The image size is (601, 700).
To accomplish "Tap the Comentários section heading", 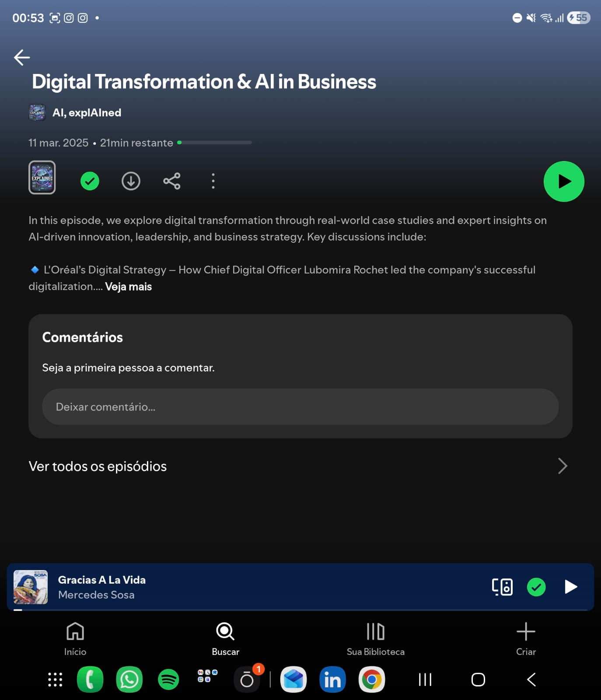I will [x=83, y=337].
